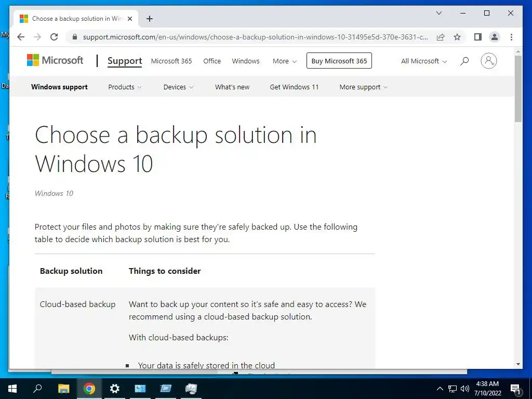Open a new tab with the plus icon
The height and width of the screenshot is (399, 532).
(149, 19)
